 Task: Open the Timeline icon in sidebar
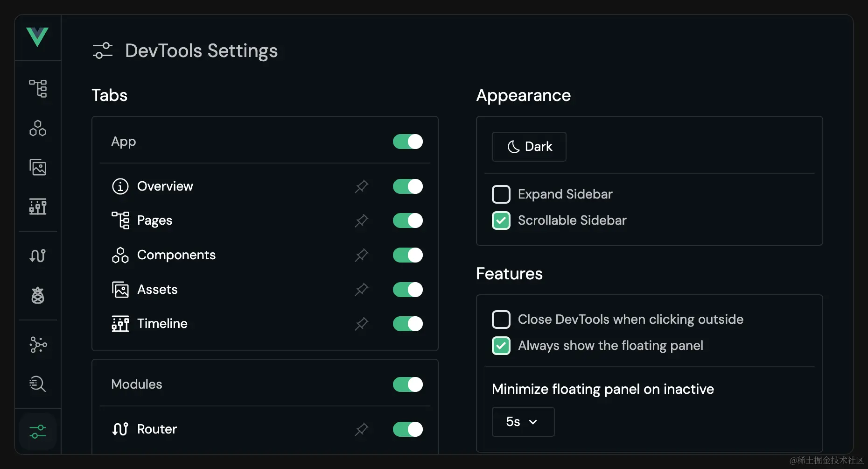(38, 206)
